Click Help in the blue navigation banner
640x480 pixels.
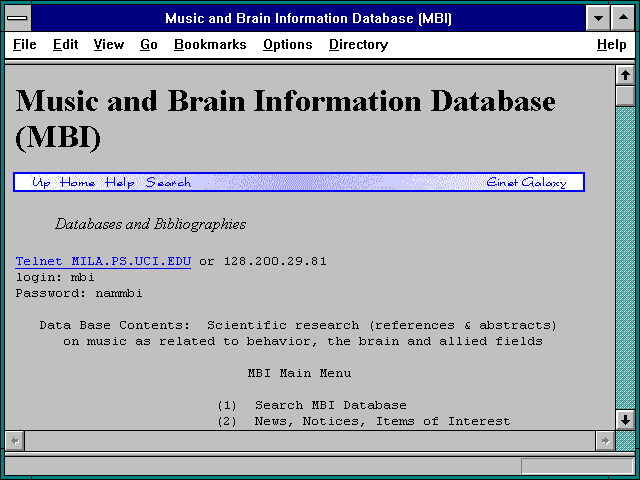(119, 182)
